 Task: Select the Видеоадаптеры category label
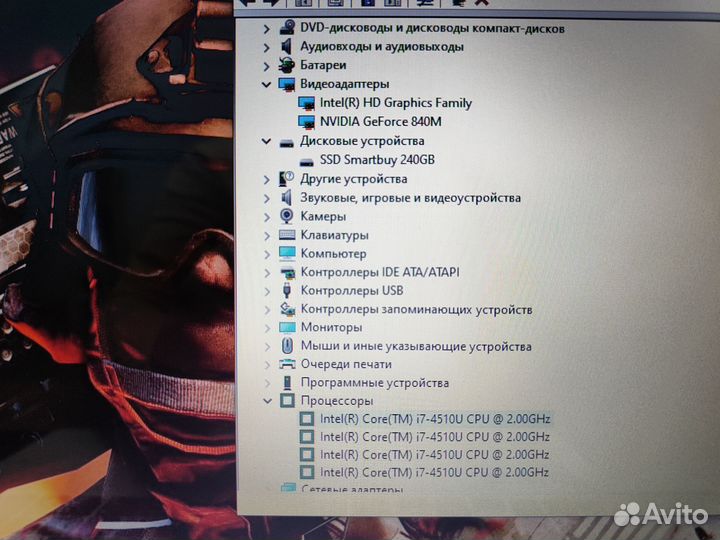click(344, 84)
